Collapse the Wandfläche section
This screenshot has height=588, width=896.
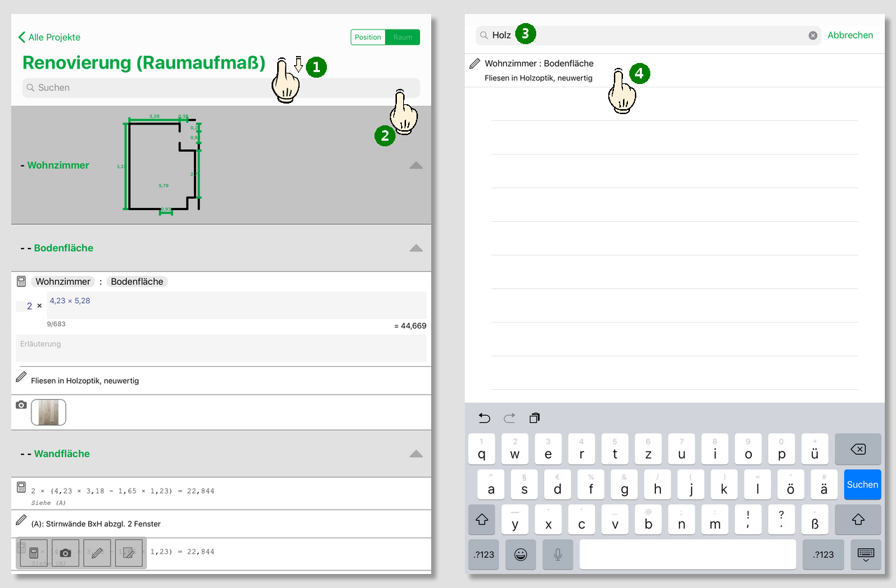point(416,454)
